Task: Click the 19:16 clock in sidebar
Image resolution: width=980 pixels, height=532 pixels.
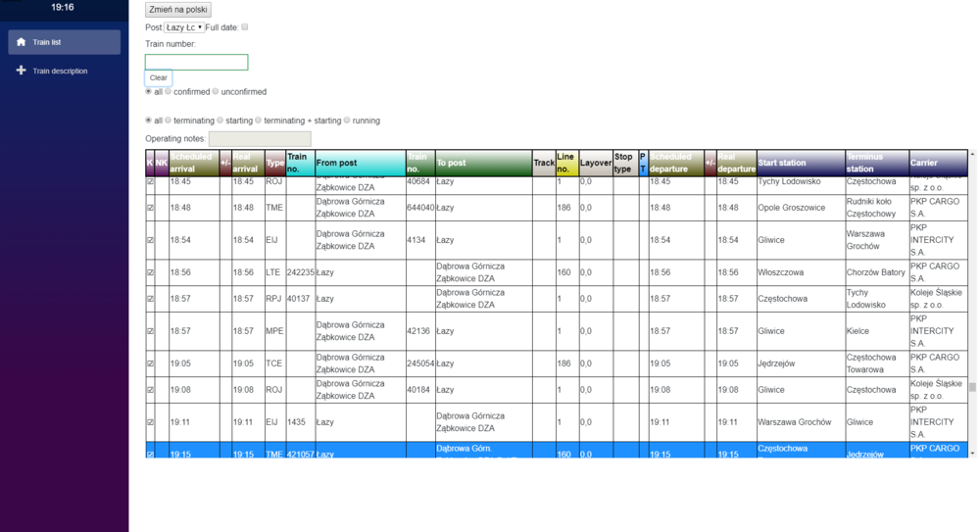Action: coord(63,8)
